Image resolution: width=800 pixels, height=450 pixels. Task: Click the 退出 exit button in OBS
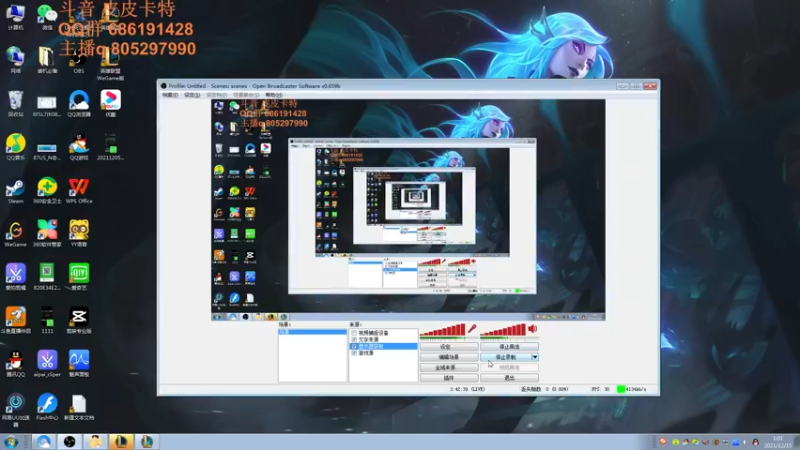tap(509, 378)
